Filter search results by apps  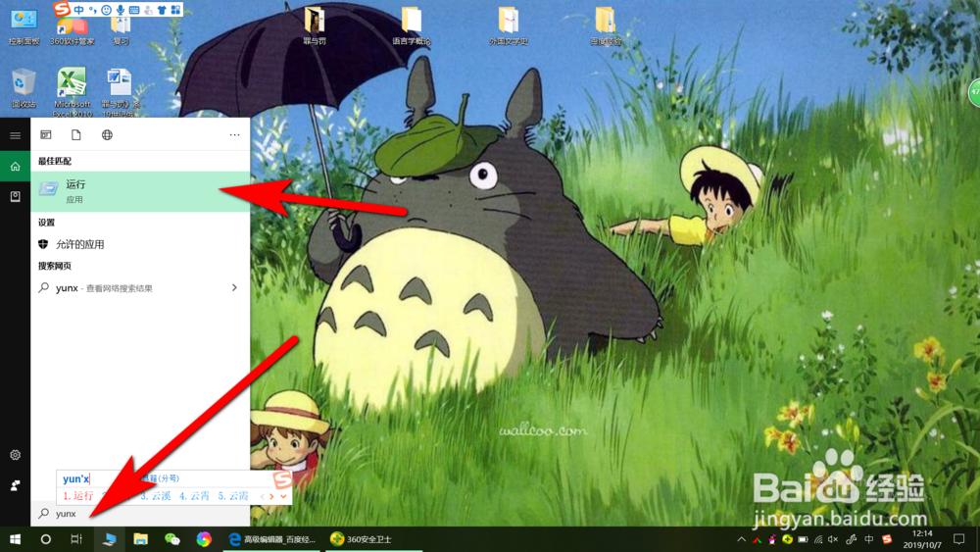tap(46, 135)
